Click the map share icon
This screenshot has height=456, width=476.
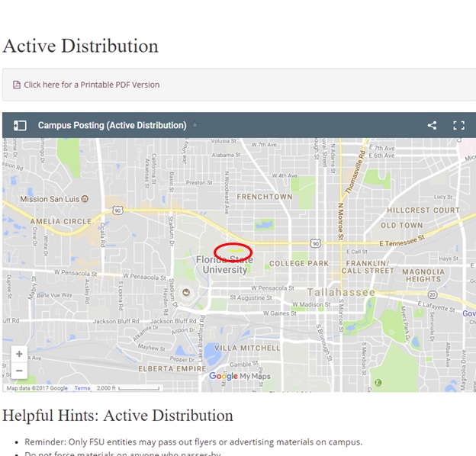point(432,125)
